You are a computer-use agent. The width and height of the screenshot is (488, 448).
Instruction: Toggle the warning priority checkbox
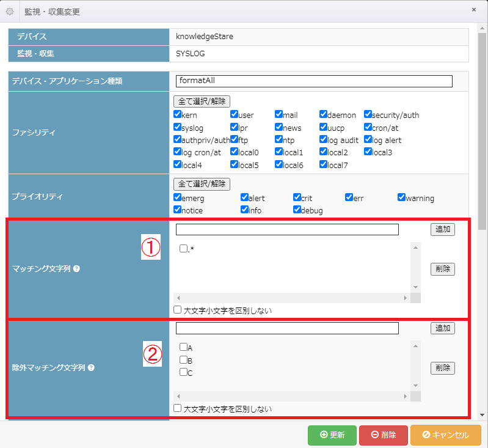coord(401,197)
